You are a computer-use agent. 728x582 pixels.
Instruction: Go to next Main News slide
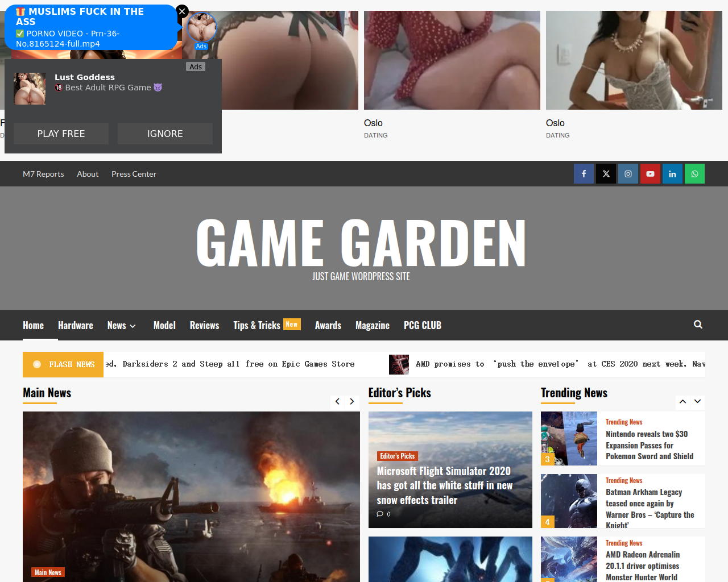[x=352, y=401]
